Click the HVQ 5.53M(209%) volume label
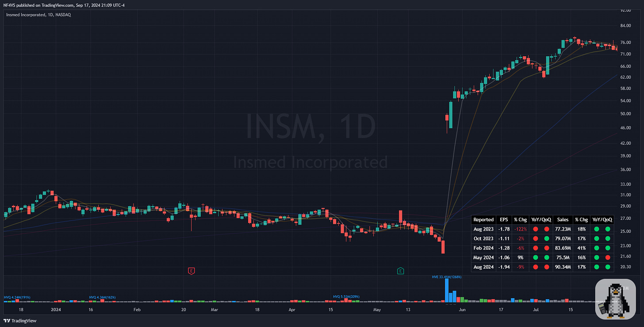 pyautogui.click(x=346, y=296)
